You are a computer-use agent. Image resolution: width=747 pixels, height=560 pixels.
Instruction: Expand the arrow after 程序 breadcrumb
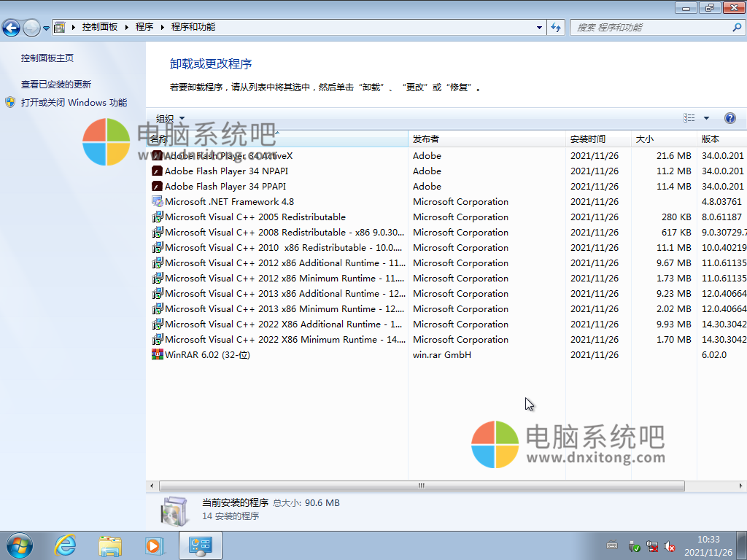point(163,27)
